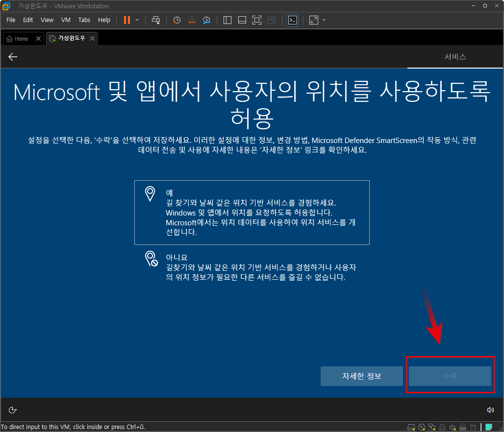Enter full screen mode

click(x=257, y=20)
